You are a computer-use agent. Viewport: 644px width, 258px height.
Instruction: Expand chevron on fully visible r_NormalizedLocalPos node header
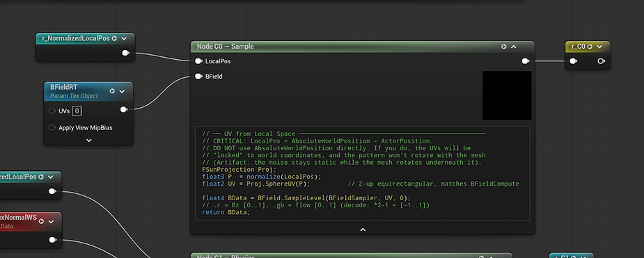point(124,38)
